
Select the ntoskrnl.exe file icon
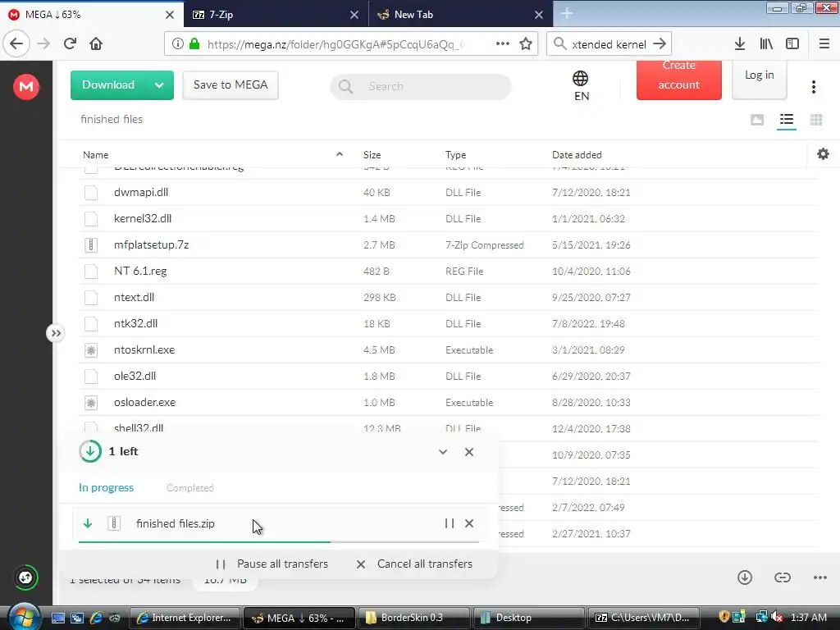point(91,349)
